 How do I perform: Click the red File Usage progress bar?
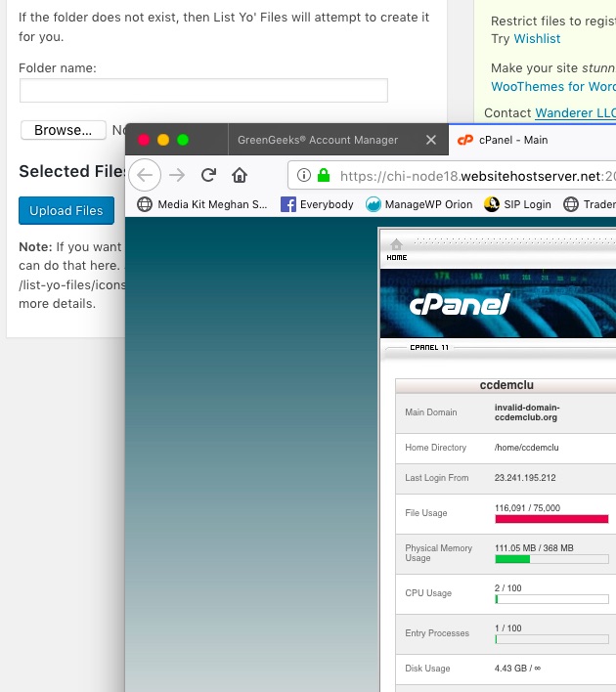tap(551, 519)
